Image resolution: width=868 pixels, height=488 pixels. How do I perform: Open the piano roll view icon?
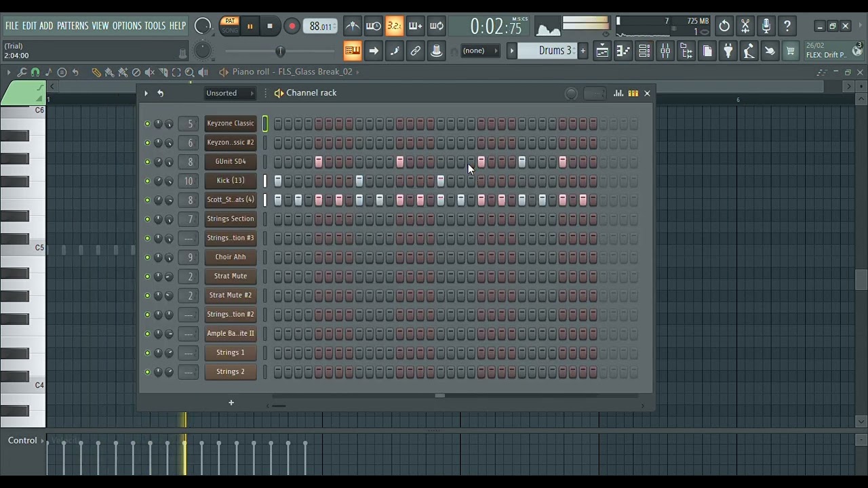point(623,51)
